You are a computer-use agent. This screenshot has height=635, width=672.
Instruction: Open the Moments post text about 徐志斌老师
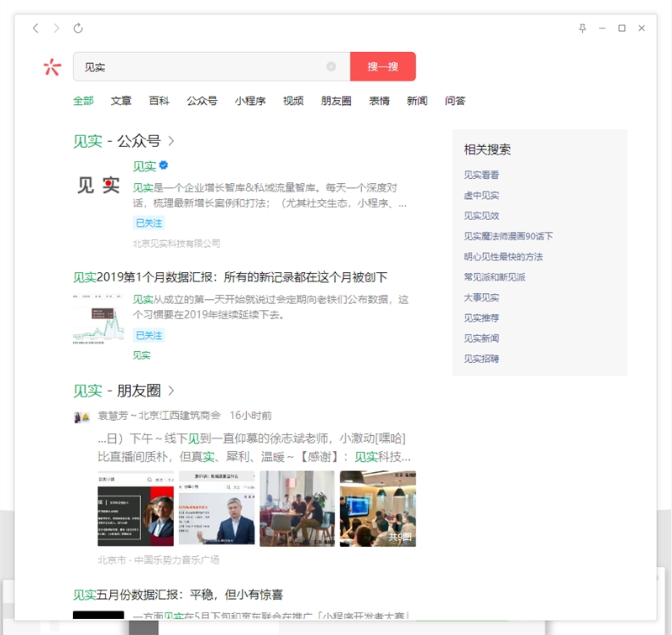[x=254, y=448]
